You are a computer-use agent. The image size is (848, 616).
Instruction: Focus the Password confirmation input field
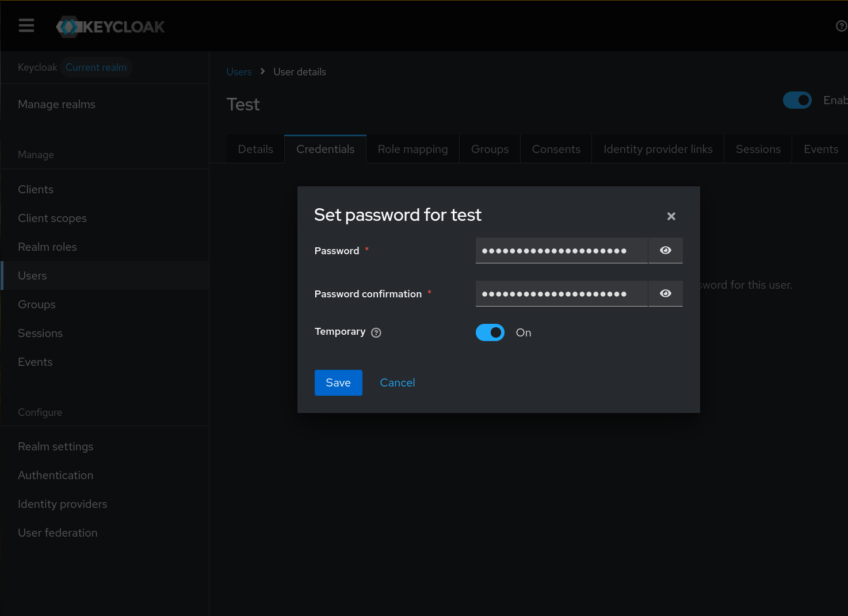coord(561,293)
